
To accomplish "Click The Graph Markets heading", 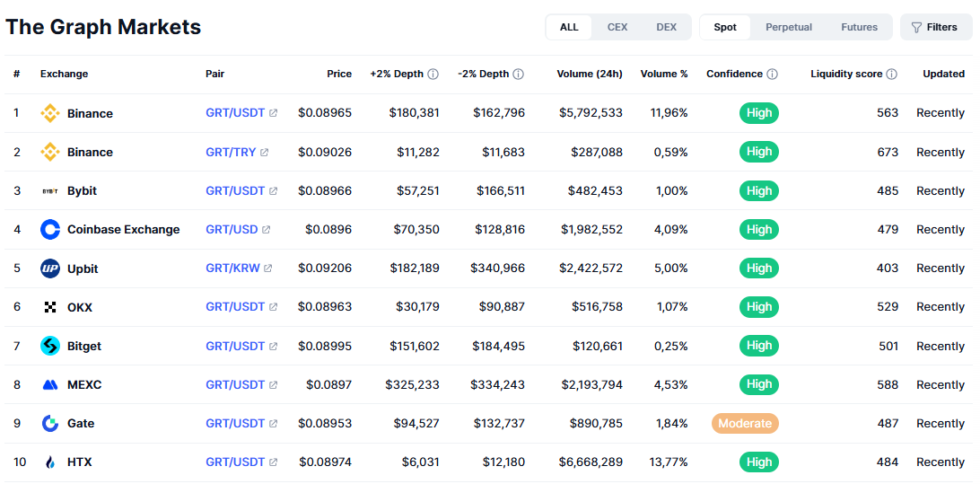I will point(103,27).
